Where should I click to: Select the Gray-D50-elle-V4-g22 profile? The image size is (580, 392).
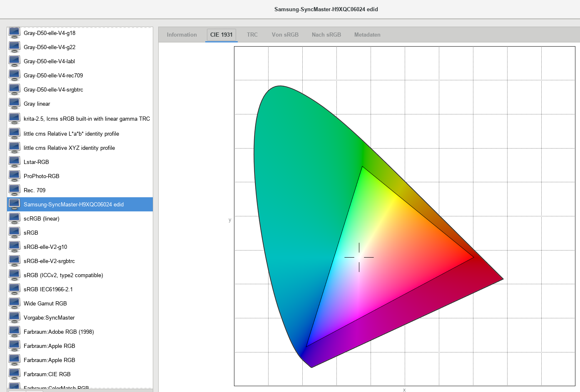click(x=80, y=47)
